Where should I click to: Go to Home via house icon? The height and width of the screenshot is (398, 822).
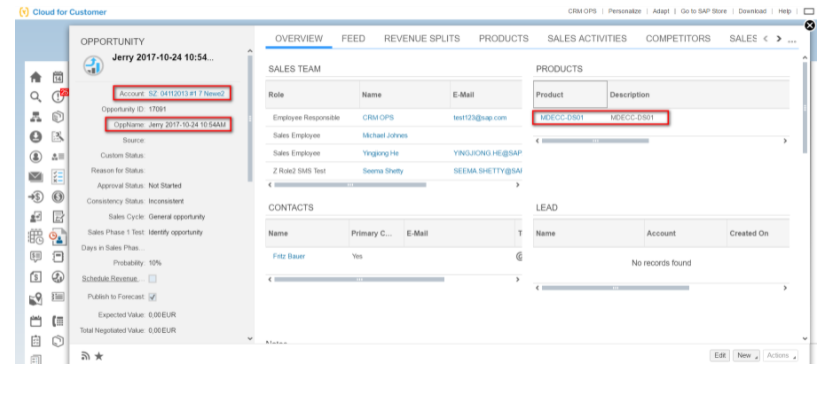pos(36,77)
